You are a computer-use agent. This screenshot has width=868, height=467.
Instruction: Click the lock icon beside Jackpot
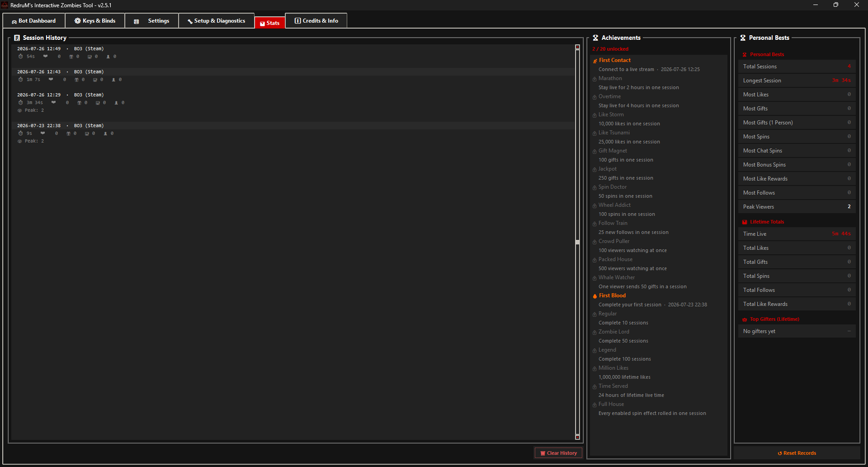pos(594,169)
